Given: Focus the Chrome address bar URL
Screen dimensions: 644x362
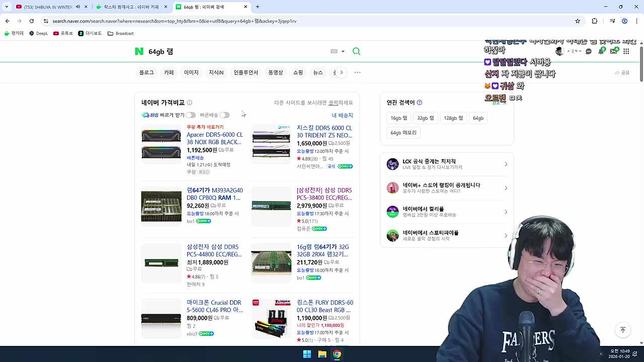Looking at the screenshot, I should click(174, 21).
